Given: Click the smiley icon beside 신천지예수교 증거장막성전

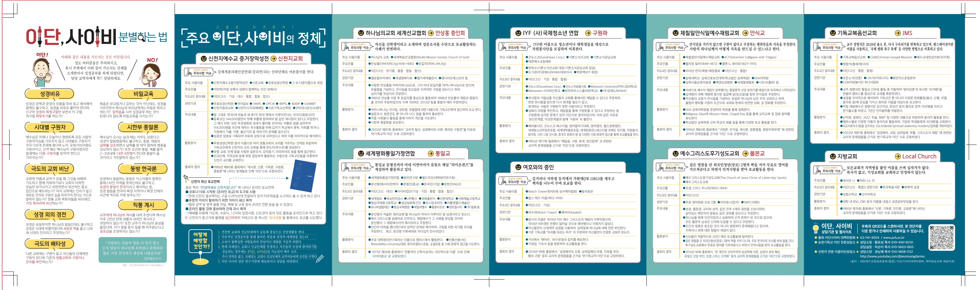Looking at the screenshot, I should [x=204, y=59].
